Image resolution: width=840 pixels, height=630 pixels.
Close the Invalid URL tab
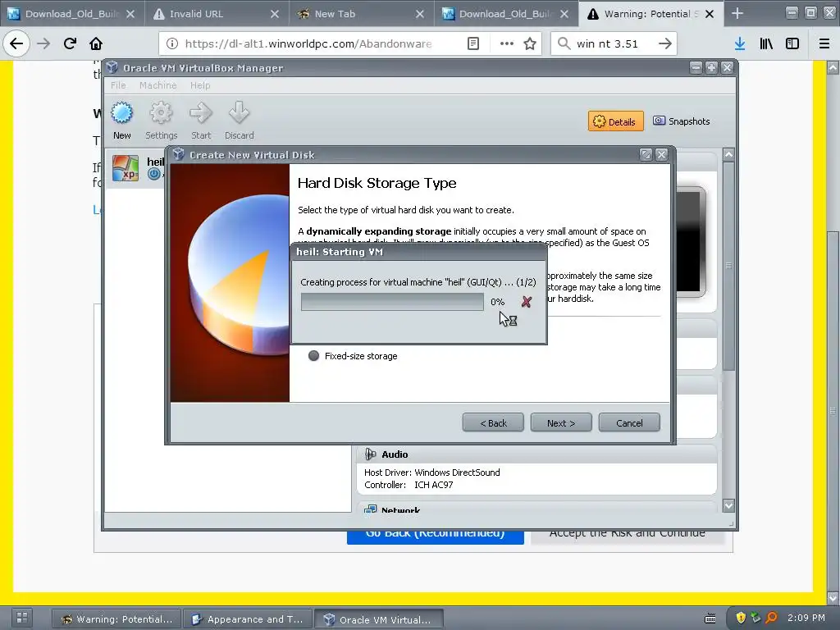[275, 14]
